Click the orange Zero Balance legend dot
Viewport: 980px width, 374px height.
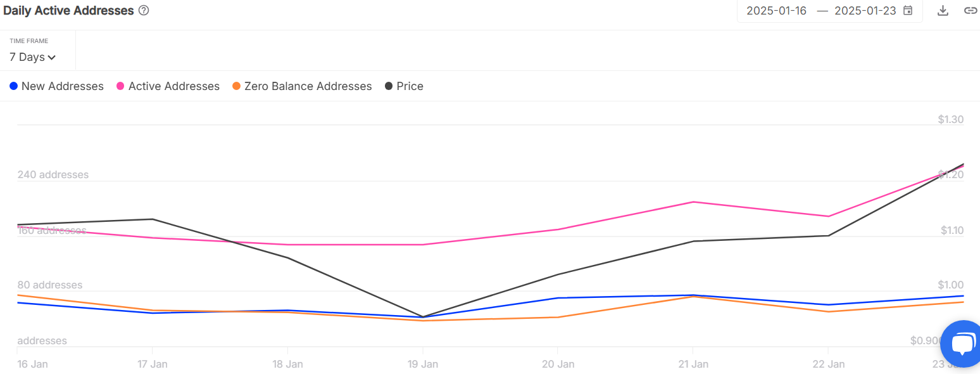coord(237,86)
